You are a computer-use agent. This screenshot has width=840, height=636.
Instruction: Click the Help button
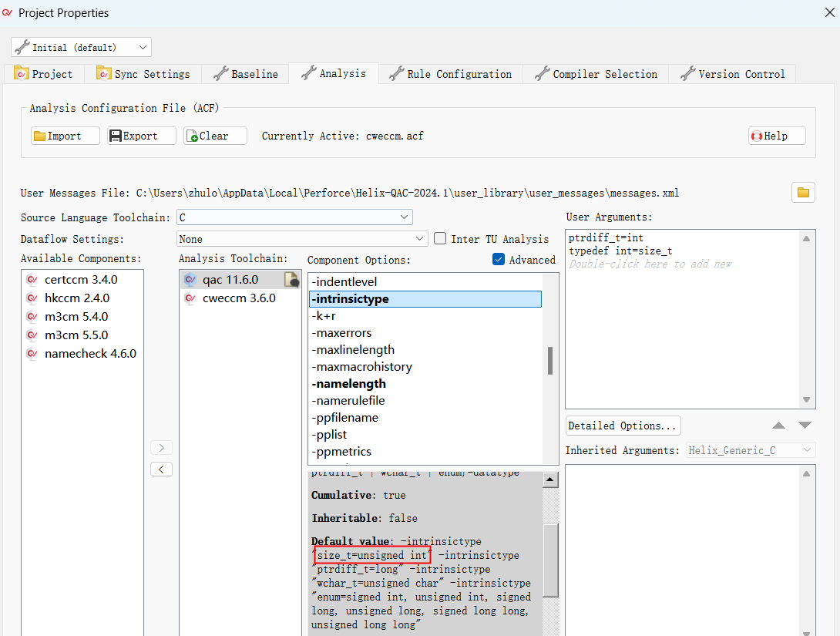777,136
